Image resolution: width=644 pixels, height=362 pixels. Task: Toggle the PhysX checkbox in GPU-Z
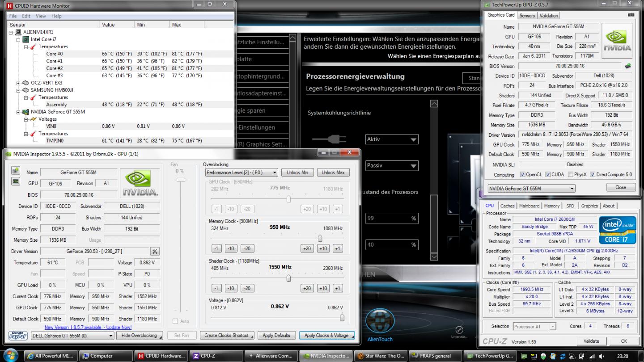pos(570,175)
